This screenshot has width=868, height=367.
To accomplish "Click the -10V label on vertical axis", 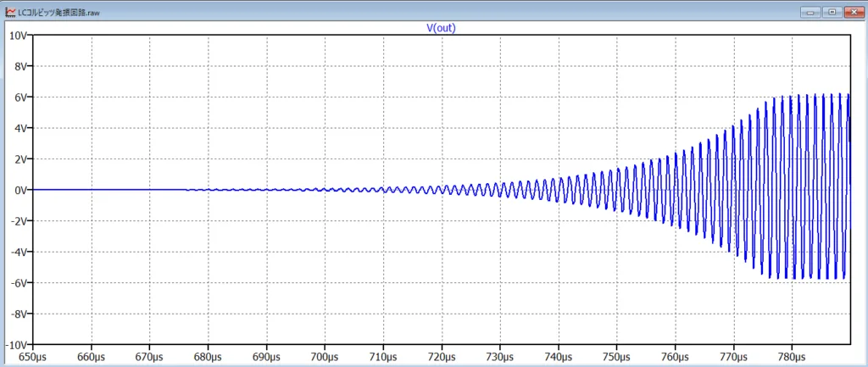I will tap(16, 345).
